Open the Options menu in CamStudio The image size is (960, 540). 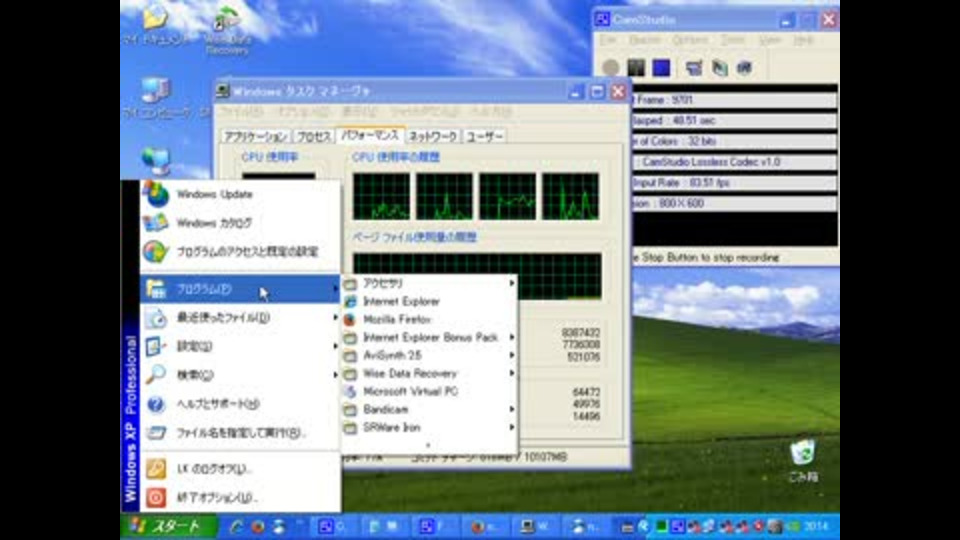690,40
